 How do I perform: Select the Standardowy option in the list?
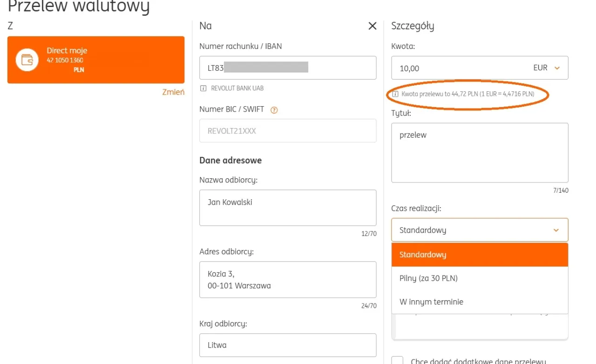(480, 255)
